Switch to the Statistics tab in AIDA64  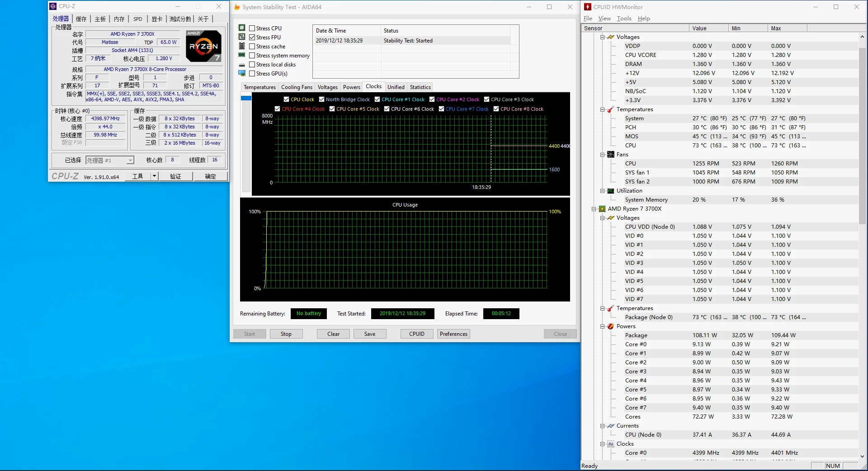(420, 87)
